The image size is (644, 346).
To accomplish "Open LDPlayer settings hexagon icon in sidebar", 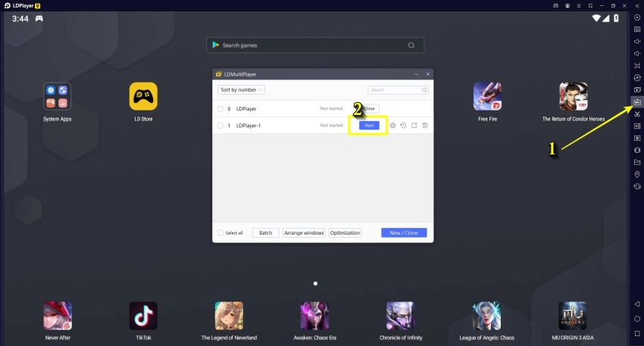I will coord(637,17).
